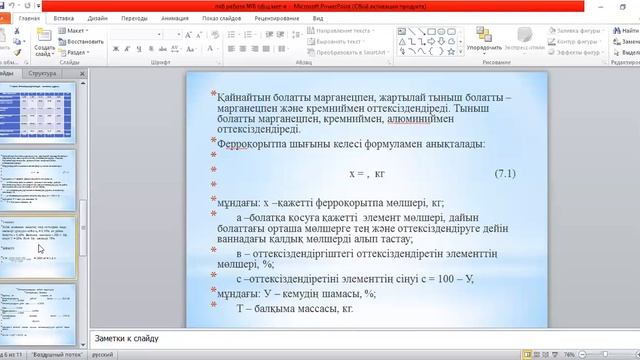Open the Переходы ribbon tab
The width and height of the screenshot is (640, 360).
click(134, 18)
